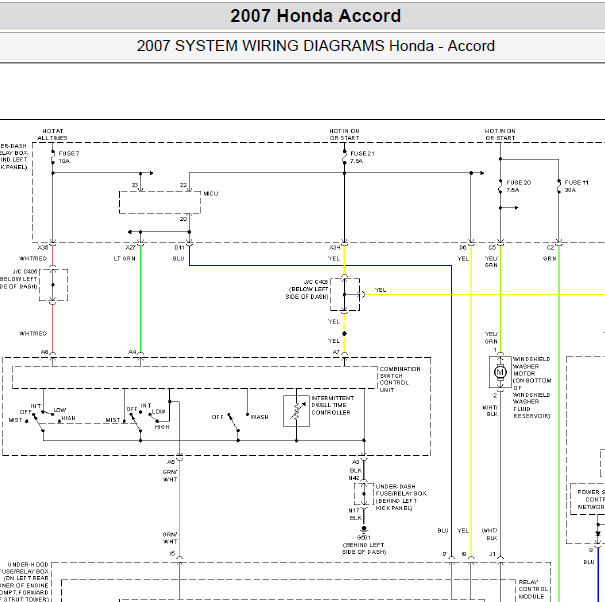Image resolution: width=605 pixels, height=602 pixels.
Task: Click terminal label "A3"
Action: [x=355, y=462]
